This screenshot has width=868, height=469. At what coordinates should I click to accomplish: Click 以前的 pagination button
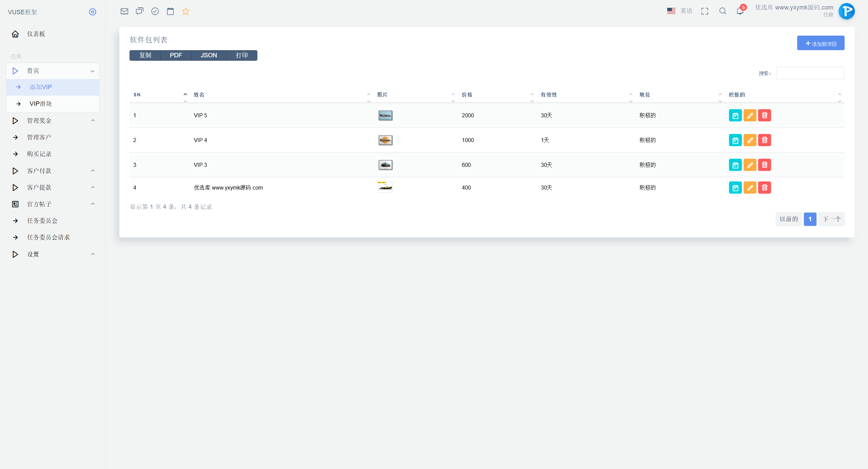coord(789,219)
